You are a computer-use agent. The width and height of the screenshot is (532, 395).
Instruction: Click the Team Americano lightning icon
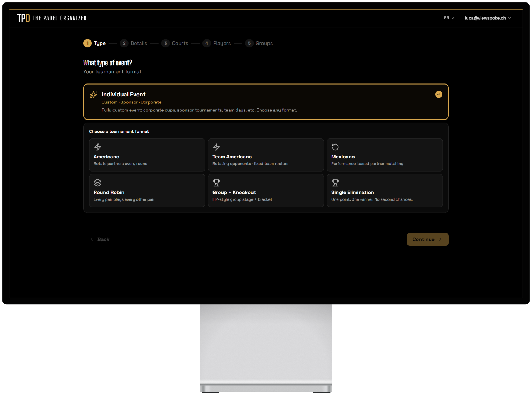pos(216,147)
